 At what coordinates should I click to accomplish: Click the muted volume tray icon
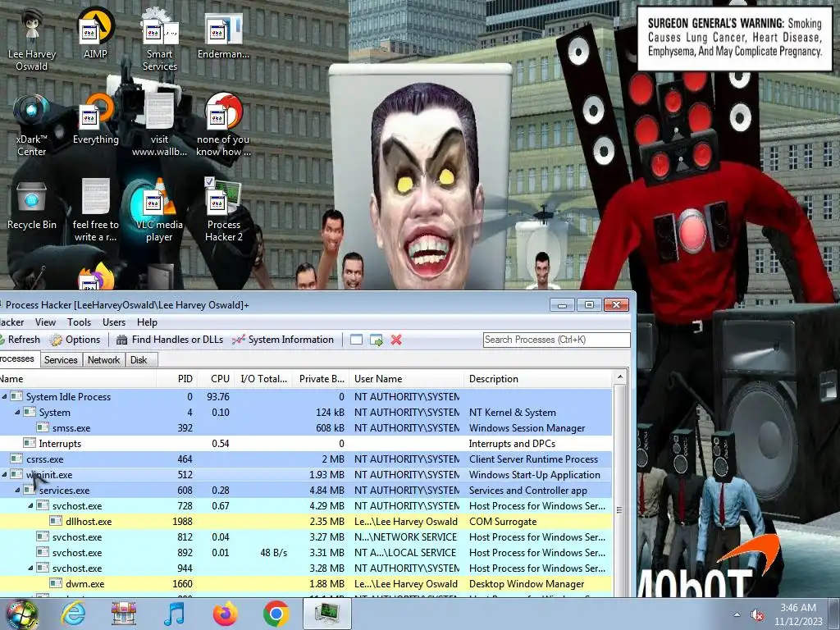pos(757,615)
